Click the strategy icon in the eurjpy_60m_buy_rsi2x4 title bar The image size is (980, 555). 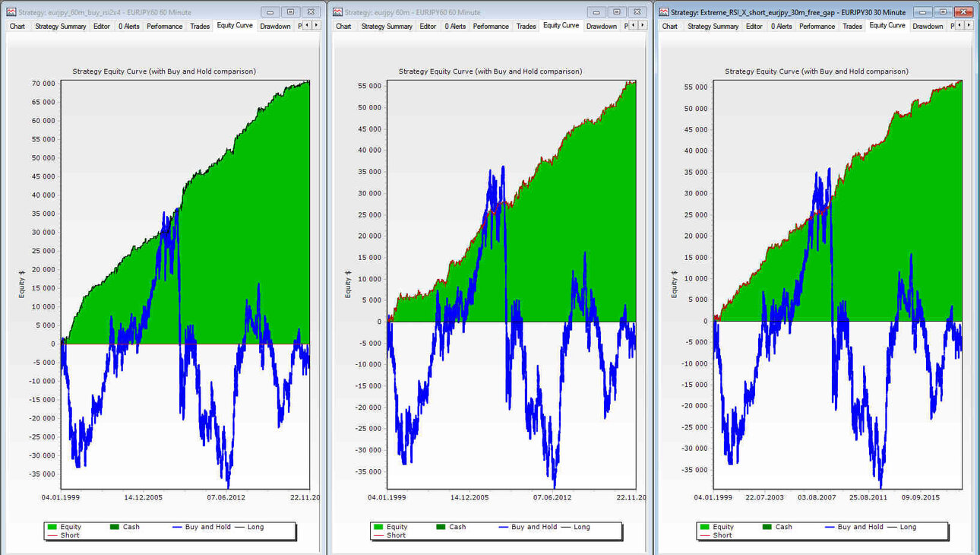[x=11, y=12]
